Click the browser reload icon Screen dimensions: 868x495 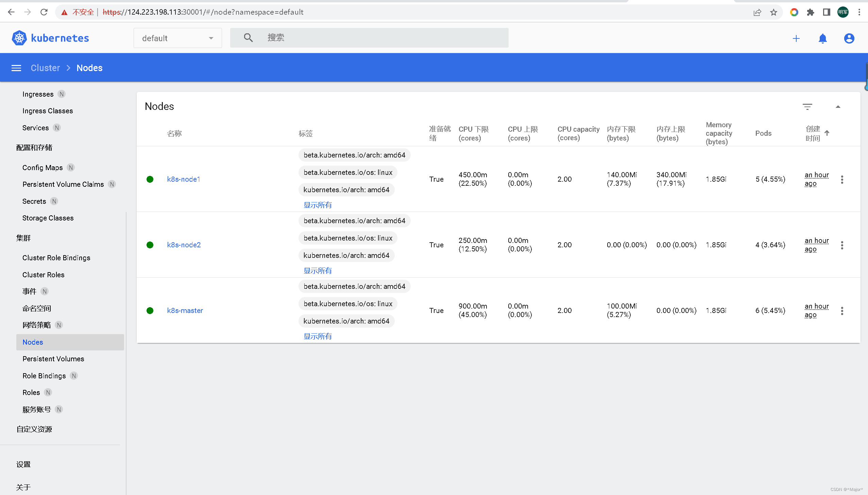point(44,12)
